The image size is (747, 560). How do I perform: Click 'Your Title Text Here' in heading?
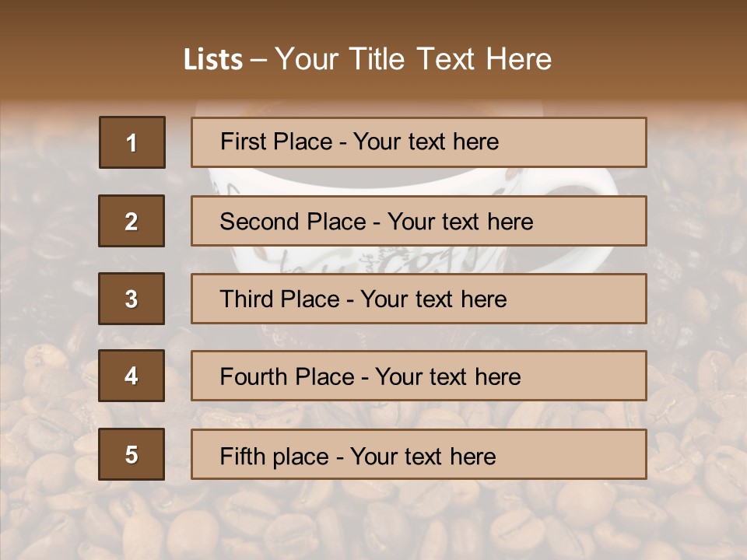point(413,59)
